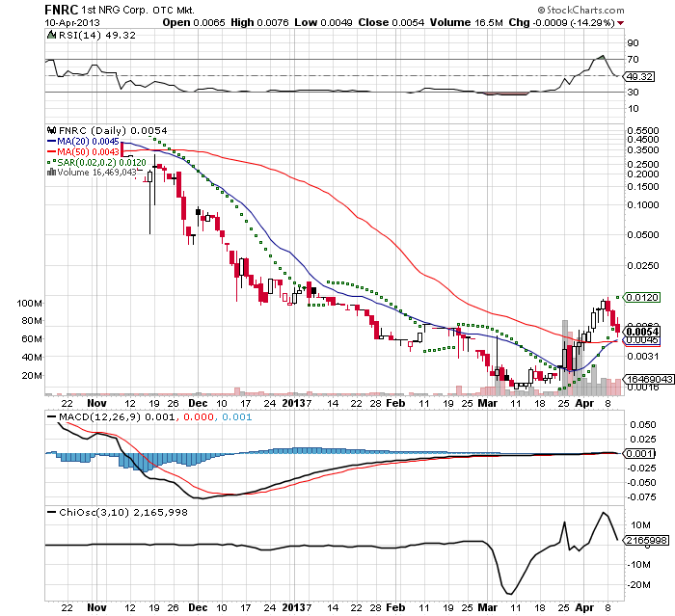Click the 0.0120 SAR price tag

click(x=642, y=298)
